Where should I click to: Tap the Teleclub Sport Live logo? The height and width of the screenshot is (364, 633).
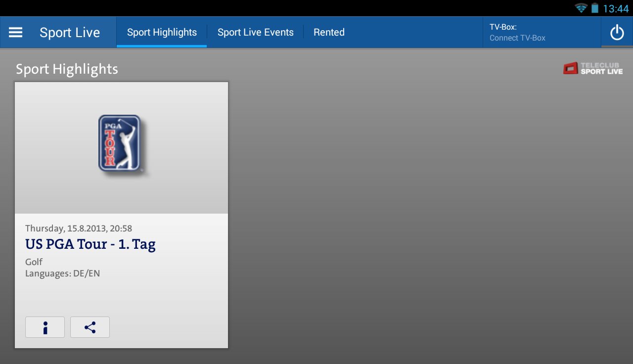click(x=592, y=68)
